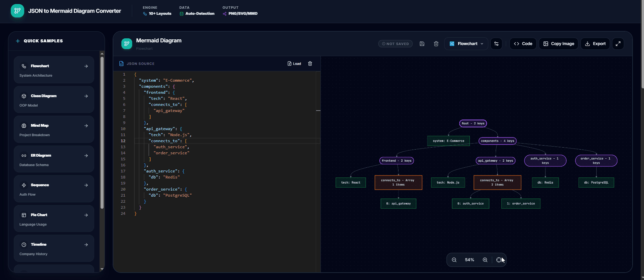Click the JSON source file icon
The height and width of the screenshot is (280, 644).
tap(121, 64)
